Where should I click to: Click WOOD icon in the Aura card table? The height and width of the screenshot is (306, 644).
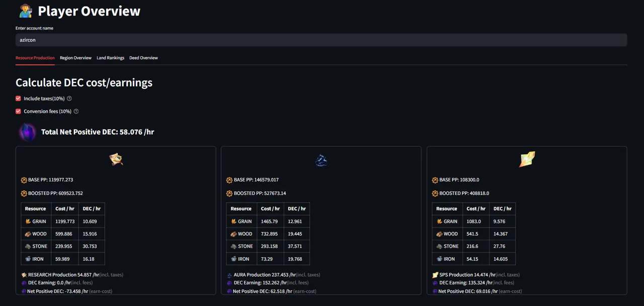(233, 234)
